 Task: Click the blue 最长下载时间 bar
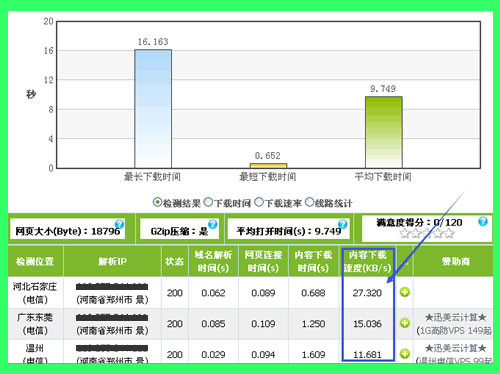click(153, 109)
